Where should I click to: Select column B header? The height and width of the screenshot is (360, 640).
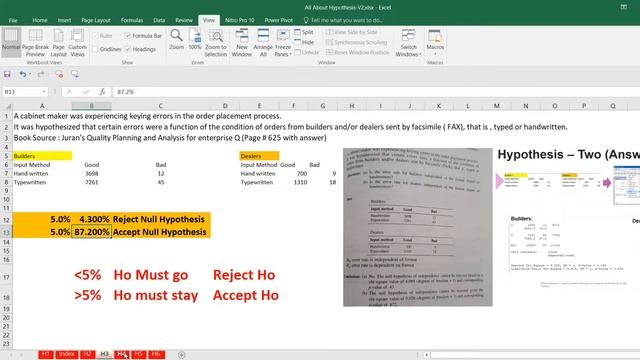91,106
